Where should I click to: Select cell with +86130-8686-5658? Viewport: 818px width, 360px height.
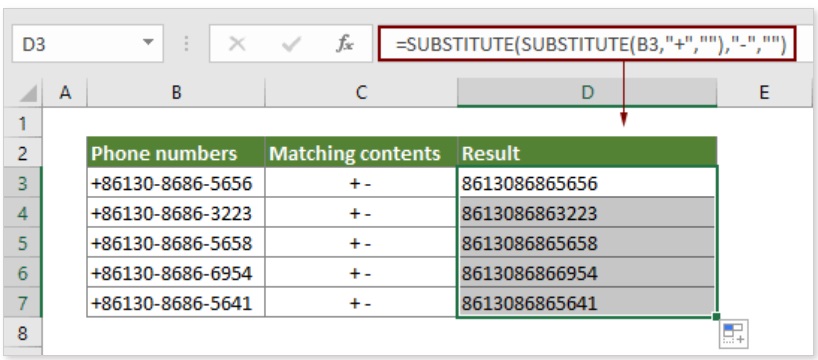[176, 243]
